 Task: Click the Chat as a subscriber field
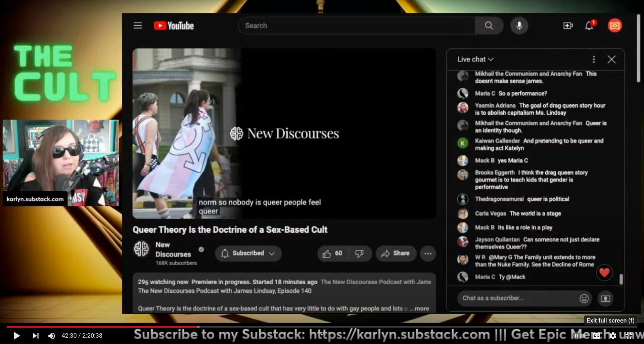tap(519, 298)
